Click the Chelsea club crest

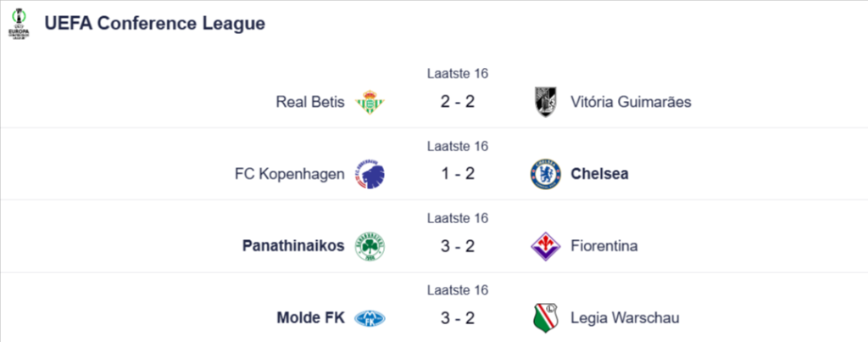tap(546, 174)
